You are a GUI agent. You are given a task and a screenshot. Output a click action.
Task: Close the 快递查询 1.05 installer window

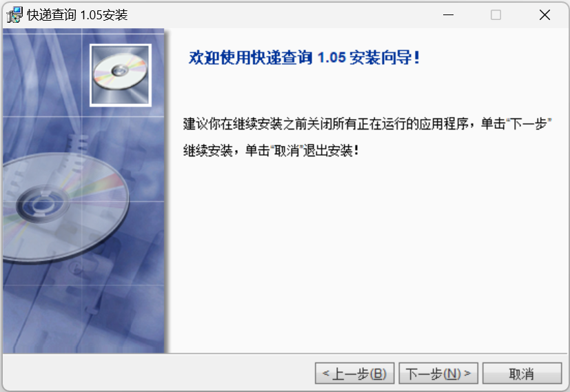tap(544, 15)
